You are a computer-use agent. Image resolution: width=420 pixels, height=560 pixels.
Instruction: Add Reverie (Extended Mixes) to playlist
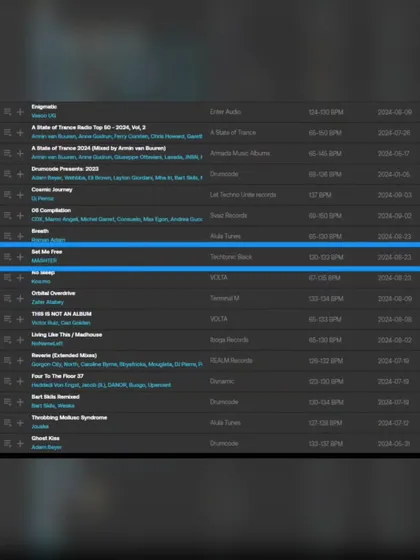(20, 360)
